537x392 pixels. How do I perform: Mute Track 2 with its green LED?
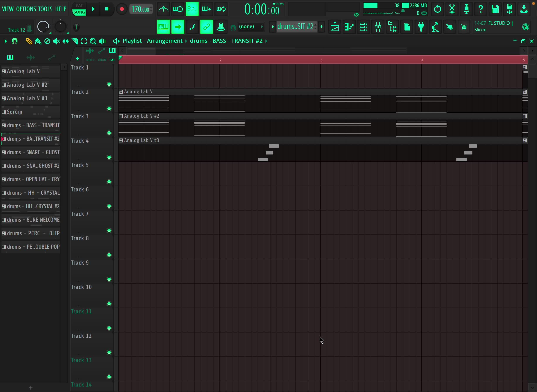click(x=109, y=109)
